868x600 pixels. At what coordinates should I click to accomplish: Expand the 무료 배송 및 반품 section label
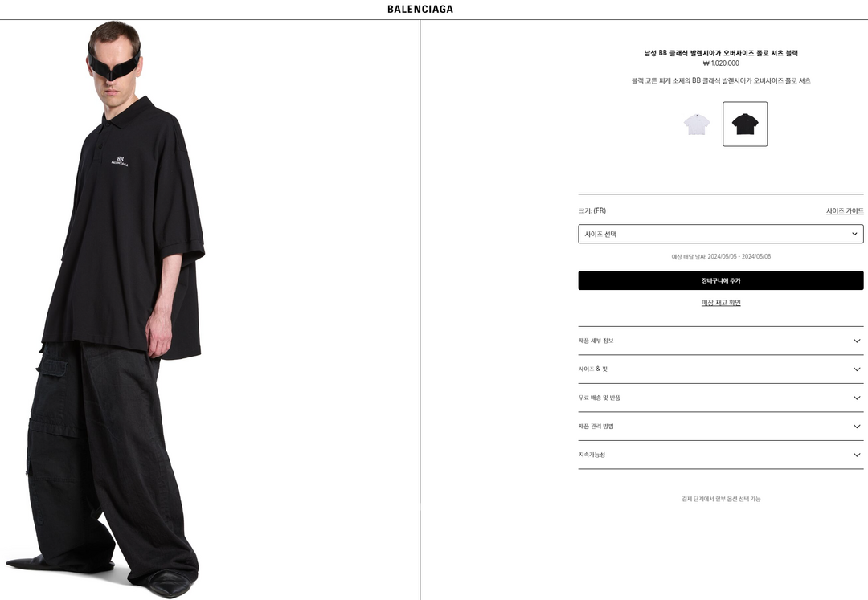[x=599, y=398]
